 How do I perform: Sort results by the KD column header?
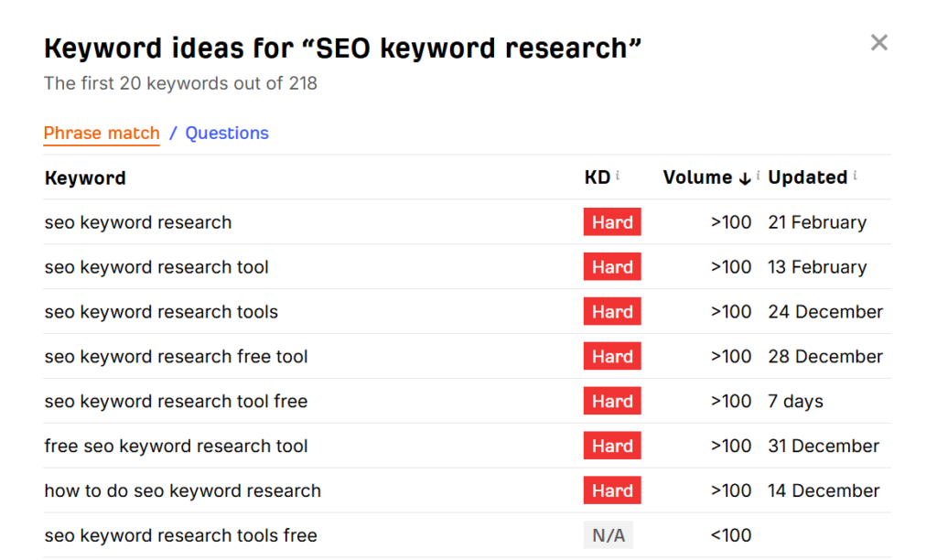pos(595,178)
